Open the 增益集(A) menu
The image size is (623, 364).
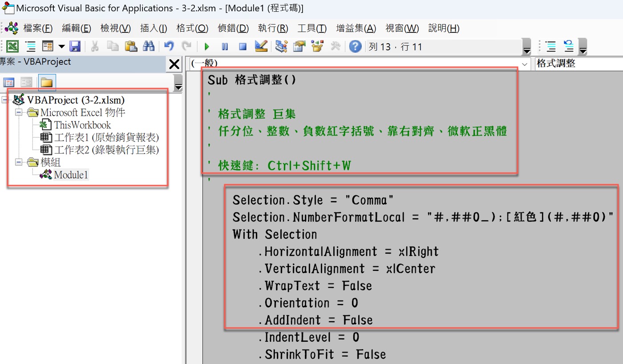pyautogui.click(x=356, y=28)
